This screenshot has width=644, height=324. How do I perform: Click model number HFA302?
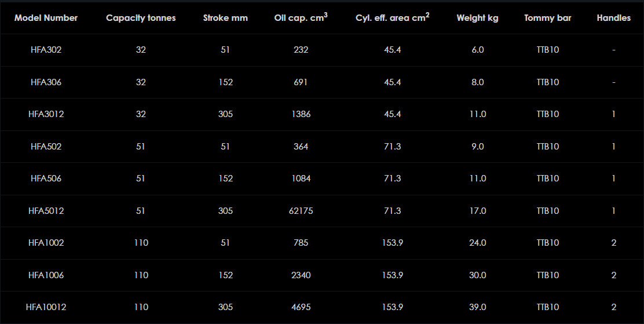46,50
